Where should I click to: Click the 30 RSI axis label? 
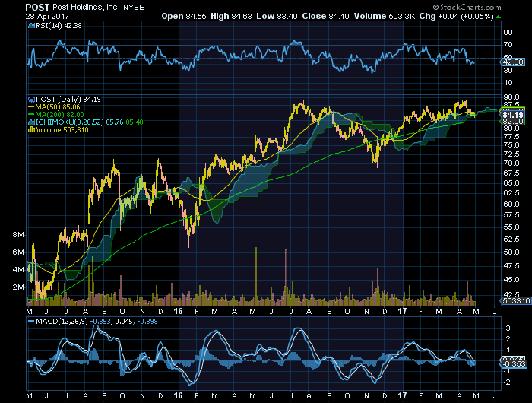click(508, 71)
